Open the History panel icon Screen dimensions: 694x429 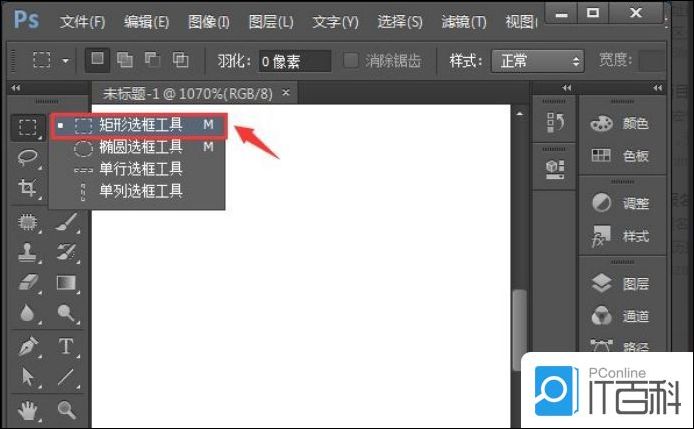coord(555,123)
